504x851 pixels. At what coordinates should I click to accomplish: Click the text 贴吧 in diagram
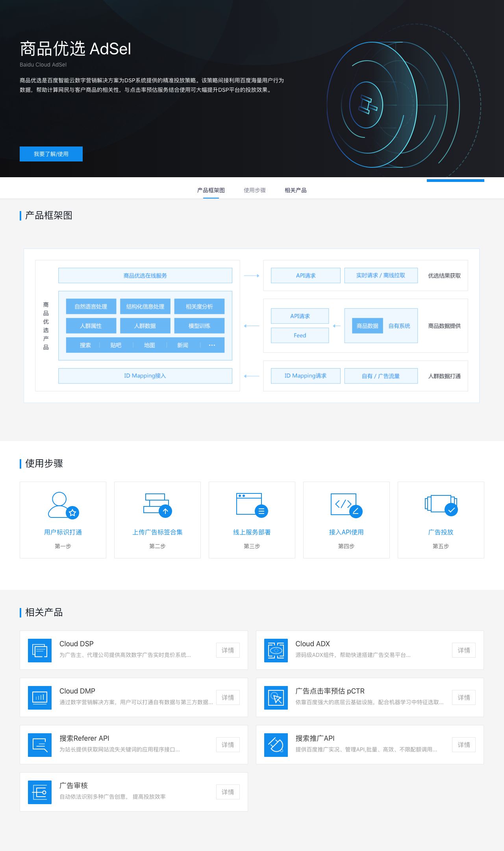click(116, 345)
